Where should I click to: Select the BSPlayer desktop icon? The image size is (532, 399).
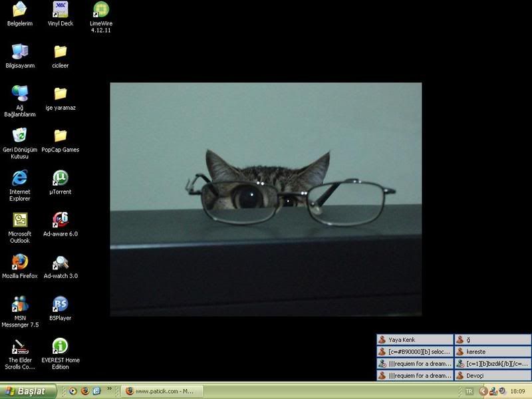click(60, 304)
